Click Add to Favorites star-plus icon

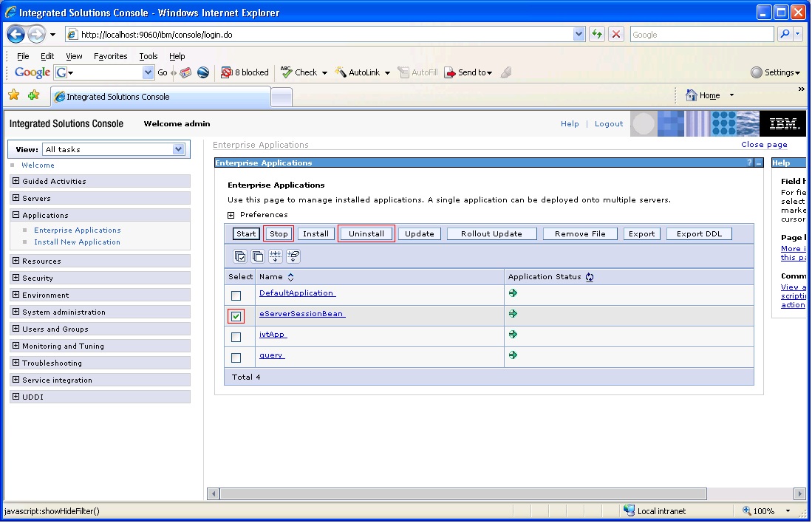pyautogui.click(x=34, y=95)
